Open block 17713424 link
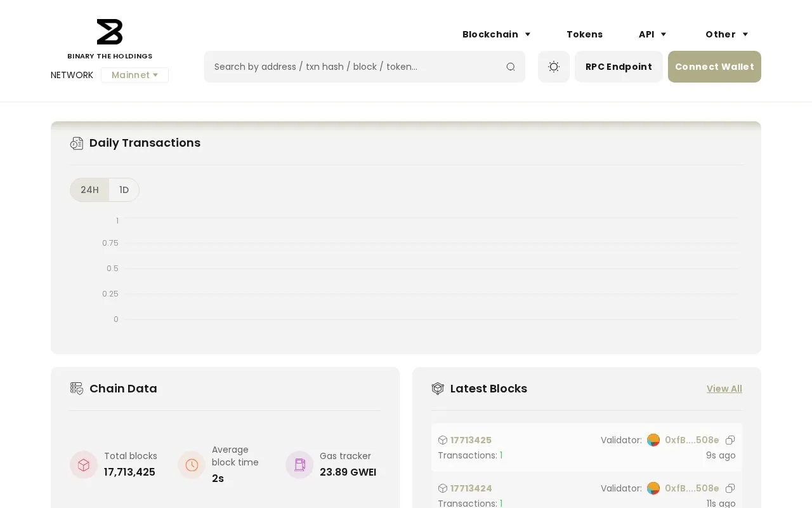The width and height of the screenshot is (812, 508). tap(471, 488)
